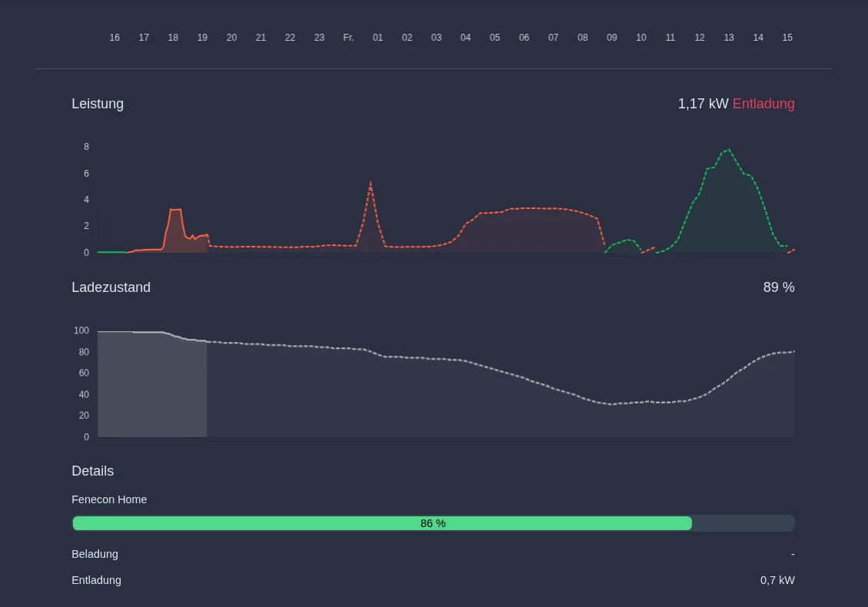Click the red Entladung status label
868x607 pixels.
coord(764,104)
